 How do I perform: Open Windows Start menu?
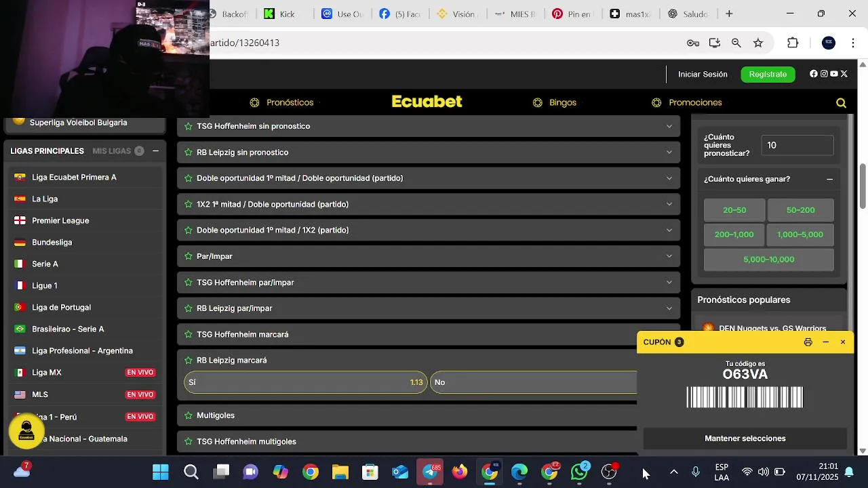pos(161,472)
